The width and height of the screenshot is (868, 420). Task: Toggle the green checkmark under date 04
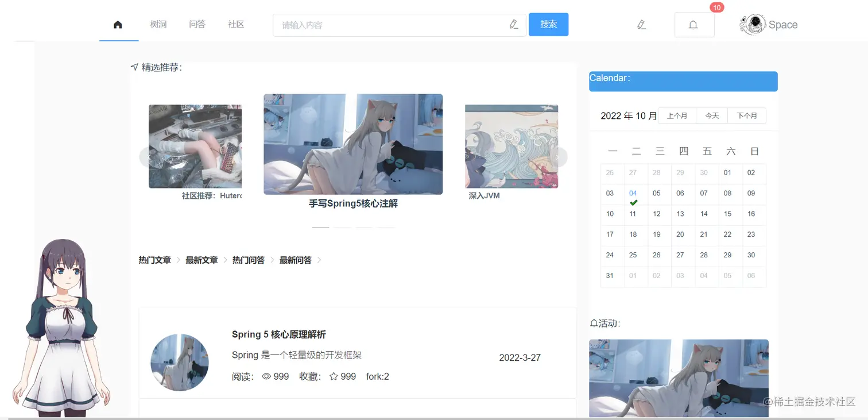point(634,202)
